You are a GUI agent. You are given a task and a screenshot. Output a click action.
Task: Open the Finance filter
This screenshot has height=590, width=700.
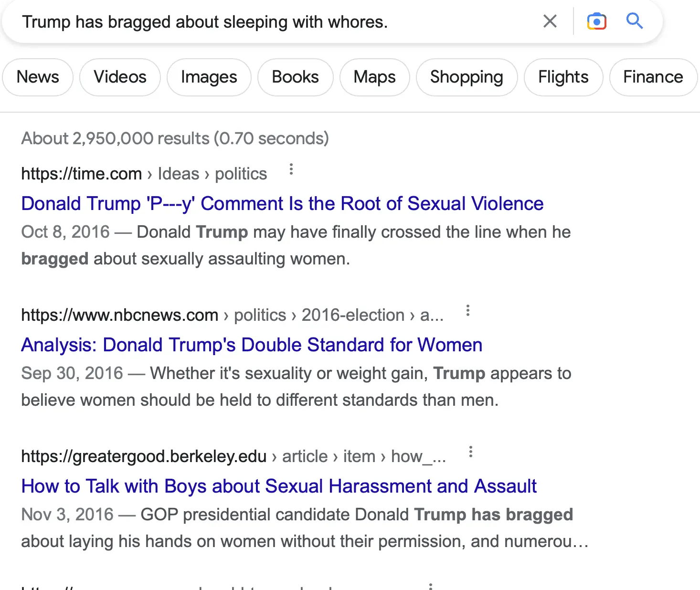click(x=653, y=77)
